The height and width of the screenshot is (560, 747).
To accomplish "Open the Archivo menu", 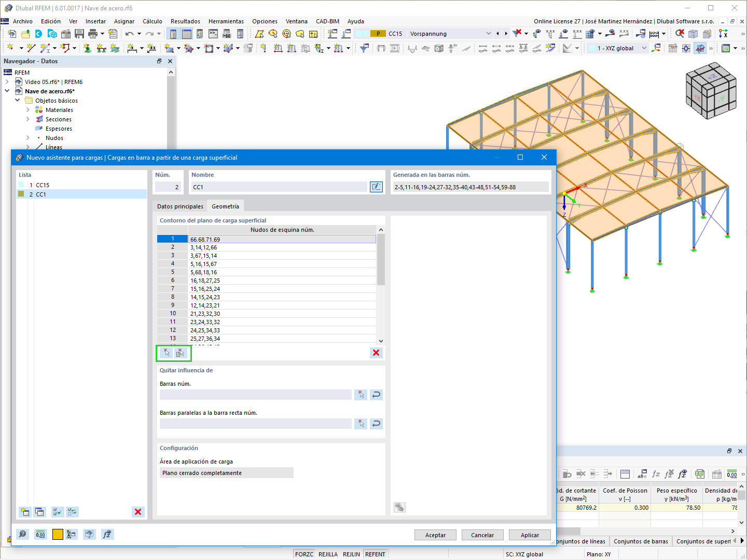I will pyautogui.click(x=23, y=21).
